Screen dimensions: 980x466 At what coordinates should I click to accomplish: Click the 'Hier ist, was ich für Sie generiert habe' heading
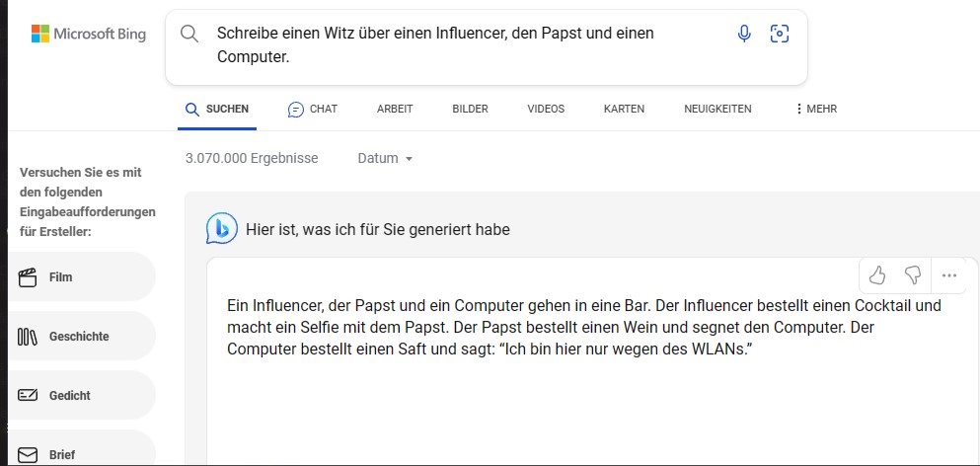point(378,230)
